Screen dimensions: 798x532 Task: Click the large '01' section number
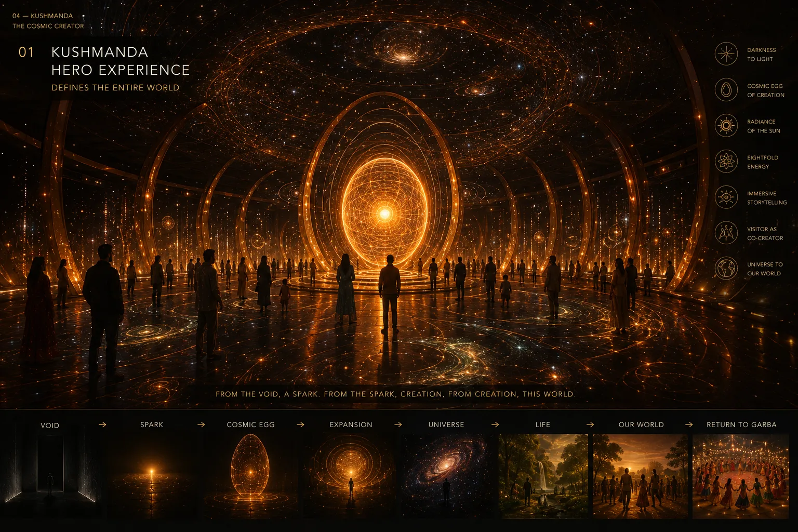coord(26,52)
